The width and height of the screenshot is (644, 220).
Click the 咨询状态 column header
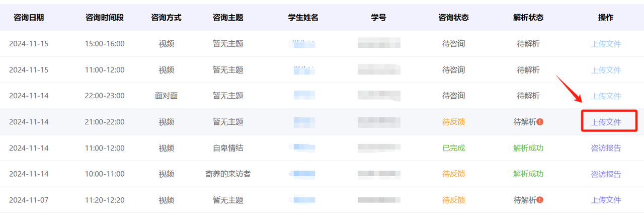(x=453, y=18)
